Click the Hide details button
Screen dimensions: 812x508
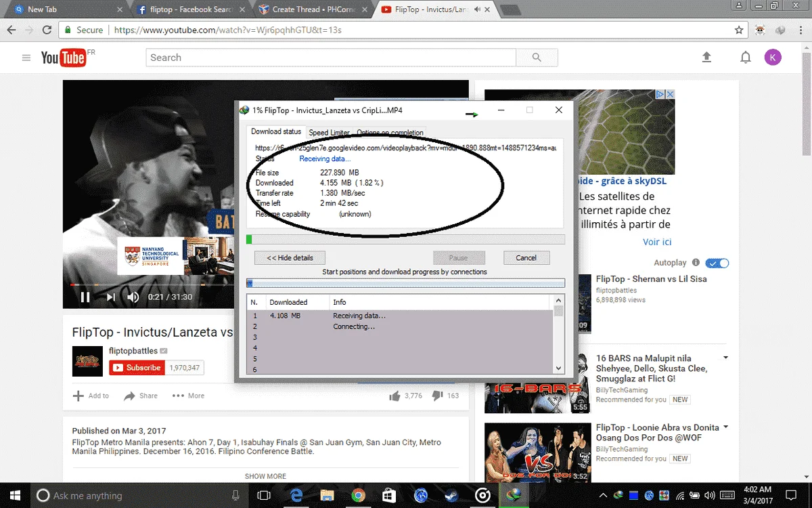click(290, 258)
